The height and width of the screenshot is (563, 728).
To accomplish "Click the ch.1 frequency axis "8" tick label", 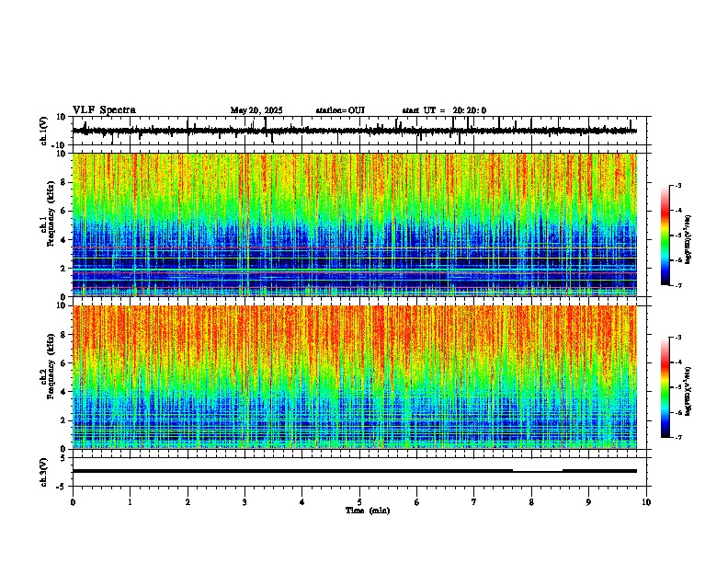I will click(x=63, y=182).
